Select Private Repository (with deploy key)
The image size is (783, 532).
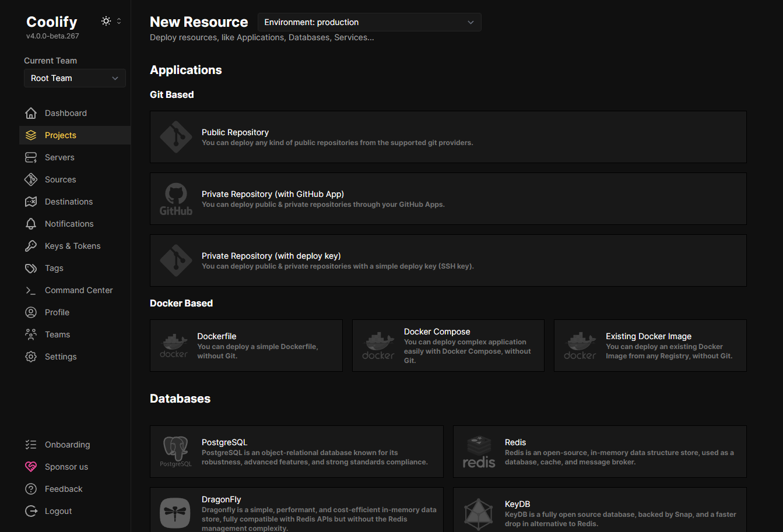click(x=271, y=256)
